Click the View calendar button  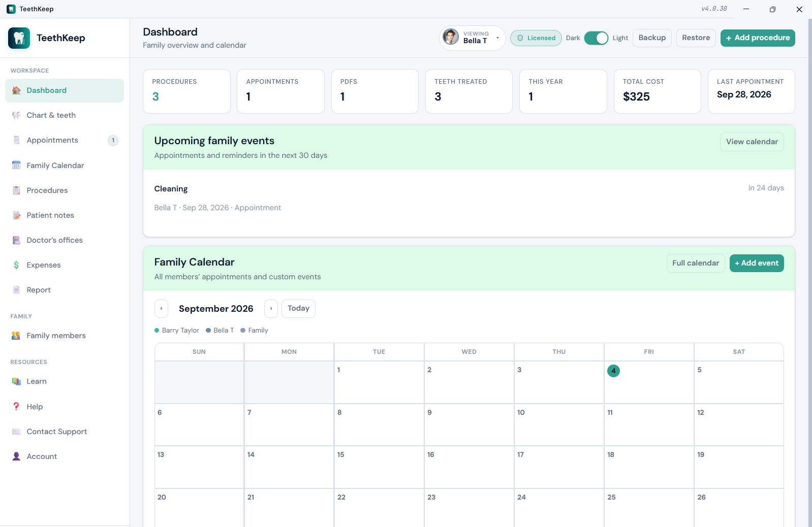[x=752, y=142]
